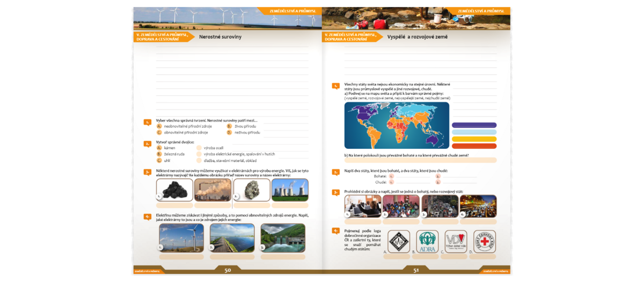Click the VDV Výbor dobré vůle logo
This screenshot has height=281, width=644.
tap(456, 242)
